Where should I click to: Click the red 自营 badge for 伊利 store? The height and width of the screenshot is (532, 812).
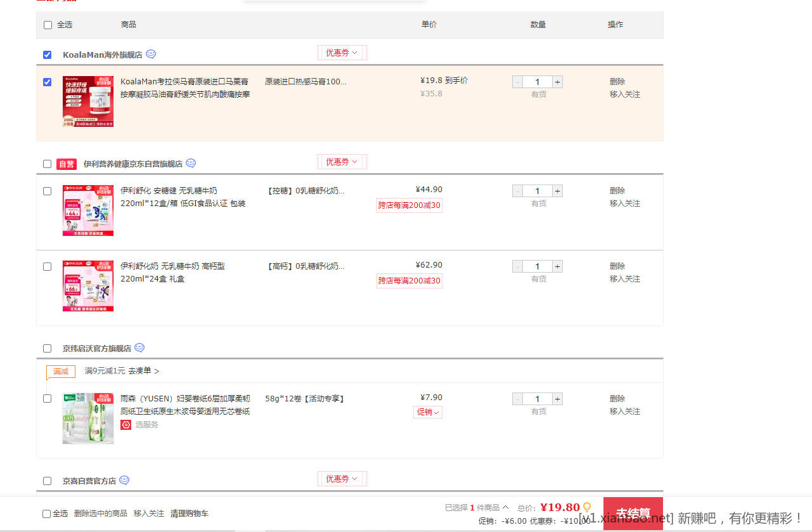66,164
